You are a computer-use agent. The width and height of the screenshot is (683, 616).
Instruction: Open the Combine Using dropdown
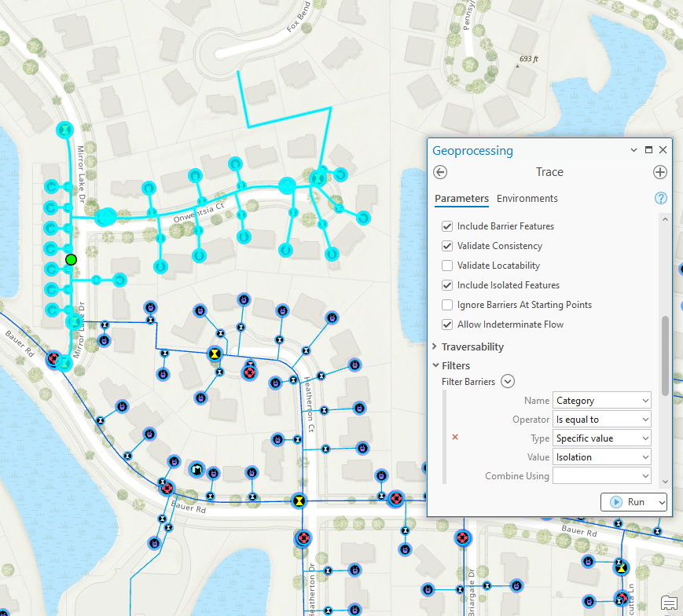(601, 476)
